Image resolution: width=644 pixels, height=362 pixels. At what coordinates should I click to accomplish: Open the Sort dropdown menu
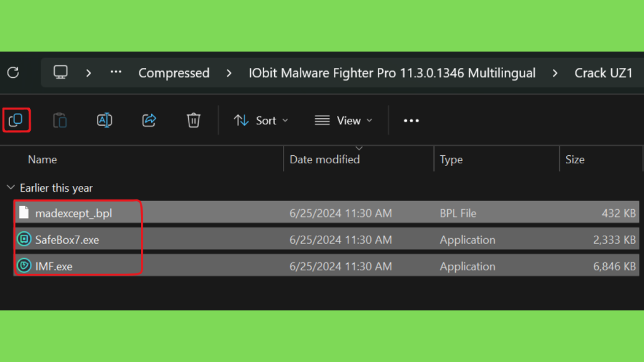coord(261,120)
